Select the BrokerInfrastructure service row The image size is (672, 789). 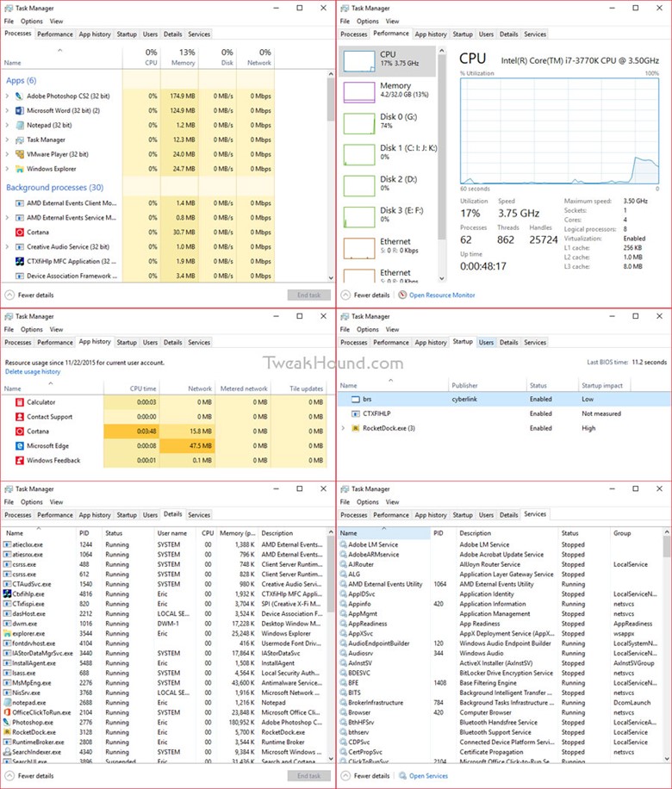tap(501, 703)
